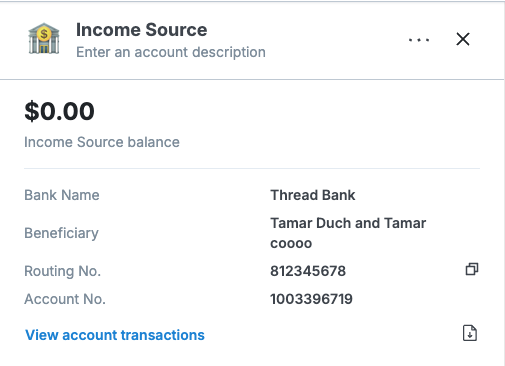Select the $0.00 balance amount

point(59,111)
